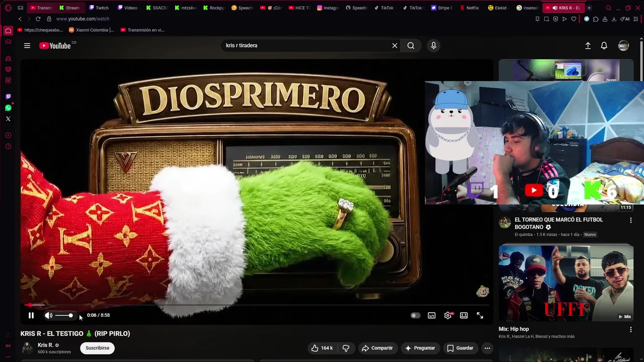
Task: Switch to the Netflix tab
Action: coord(469,8)
